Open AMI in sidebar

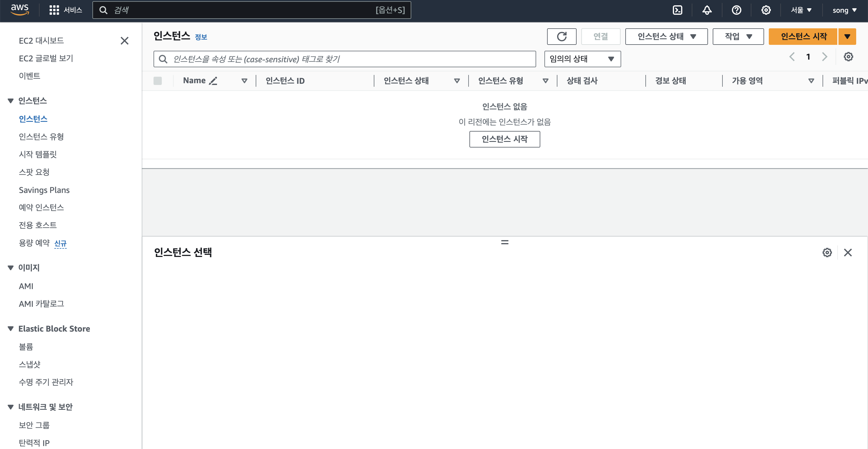pyautogui.click(x=26, y=286)
